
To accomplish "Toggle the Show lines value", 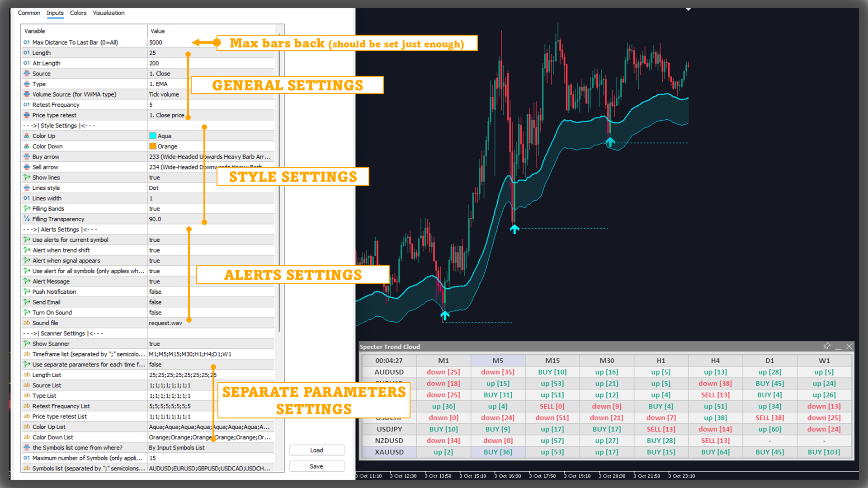I will coord(155,178).
